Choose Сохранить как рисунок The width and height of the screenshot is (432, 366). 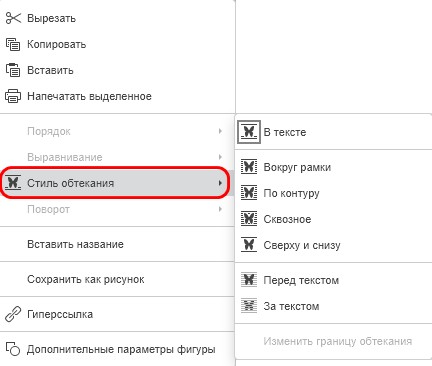pos(117,279)
